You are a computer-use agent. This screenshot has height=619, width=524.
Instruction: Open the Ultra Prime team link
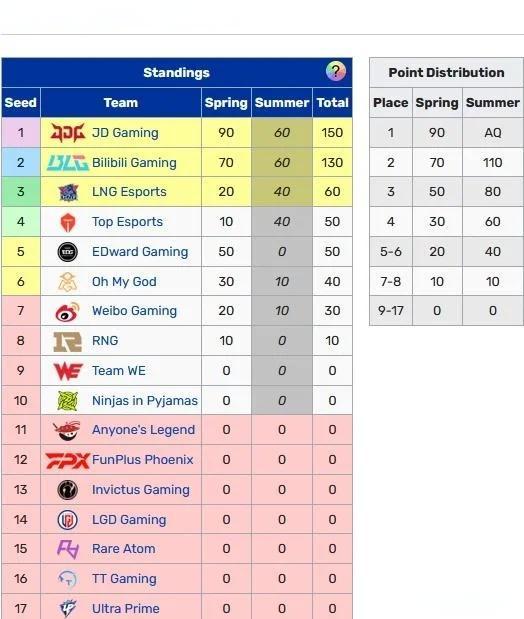[126, 609]
